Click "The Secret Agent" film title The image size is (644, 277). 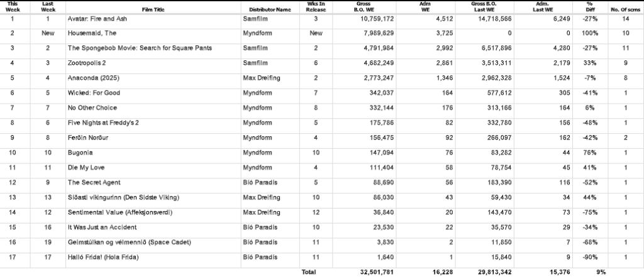pos(92,183)
